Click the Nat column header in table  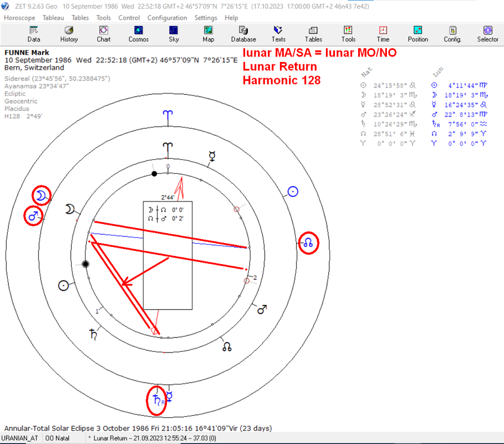click(366, 72)
